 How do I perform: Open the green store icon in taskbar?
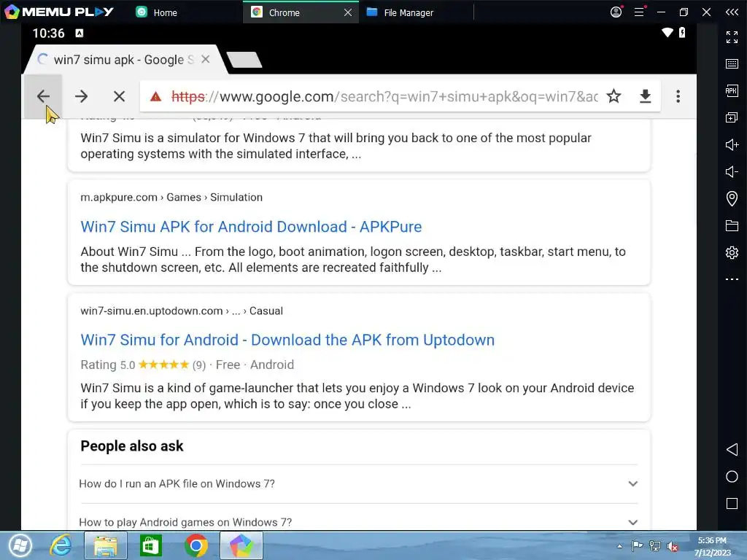(x=150, y=545)
